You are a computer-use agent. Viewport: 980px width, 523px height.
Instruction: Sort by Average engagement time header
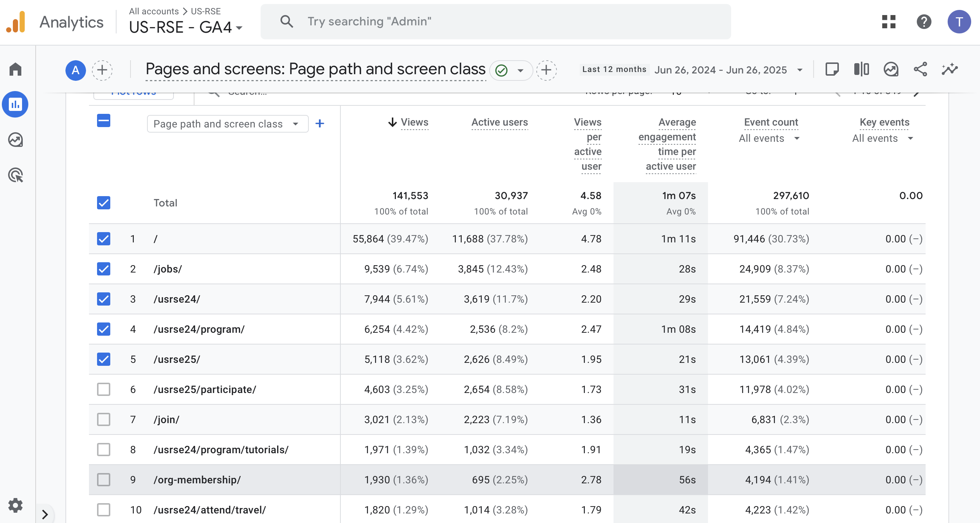click(x=667, y=144)
